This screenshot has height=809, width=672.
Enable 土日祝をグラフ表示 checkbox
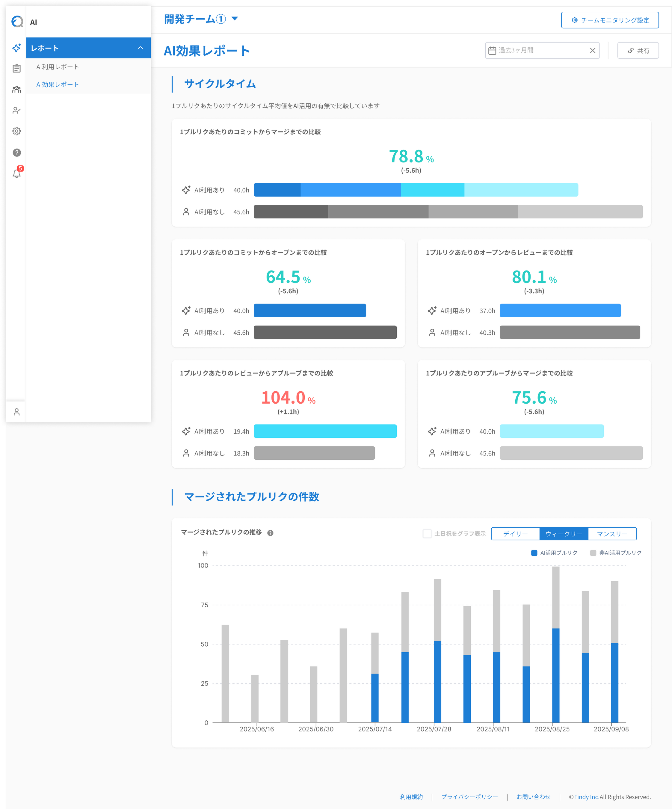[427, 534]
